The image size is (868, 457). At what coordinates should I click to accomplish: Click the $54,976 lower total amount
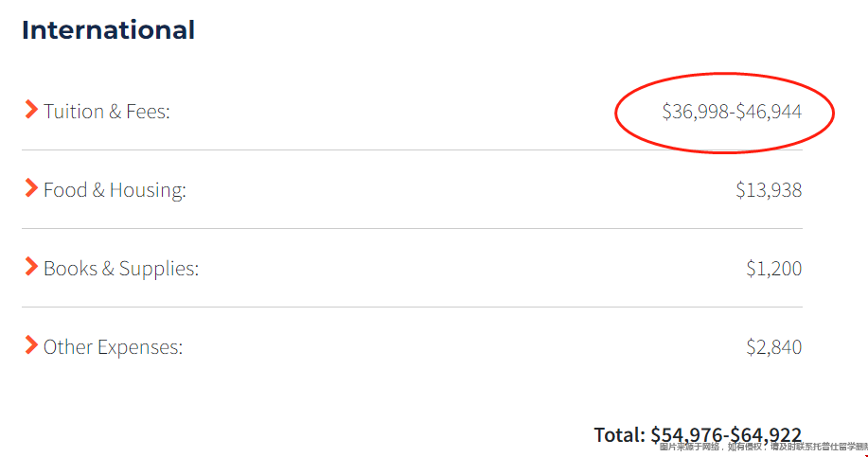(686, 435)
